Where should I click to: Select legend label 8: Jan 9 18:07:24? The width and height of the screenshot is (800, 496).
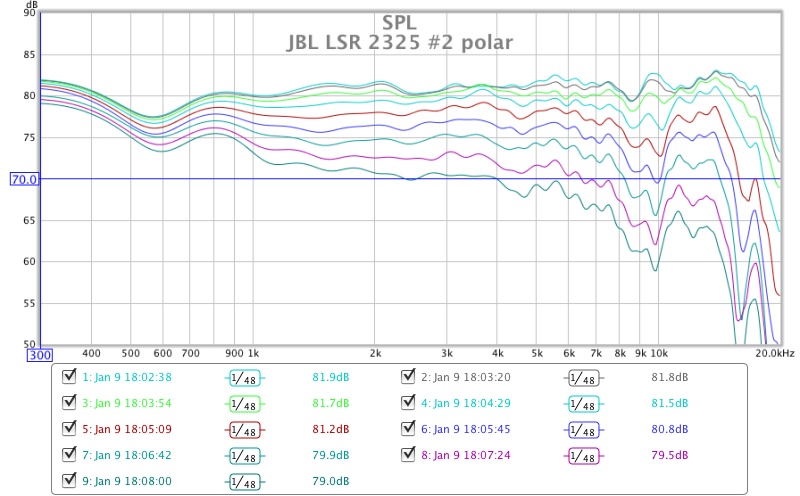(466, 455)
